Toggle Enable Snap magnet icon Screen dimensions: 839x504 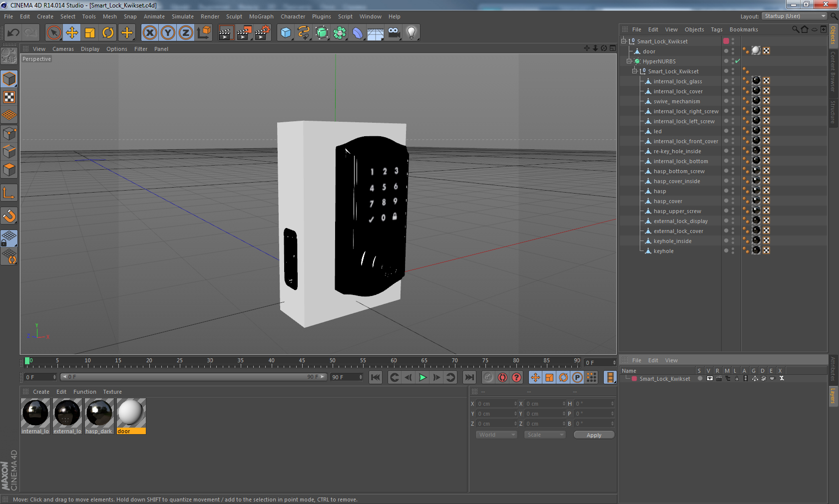(x=9, y=216)
